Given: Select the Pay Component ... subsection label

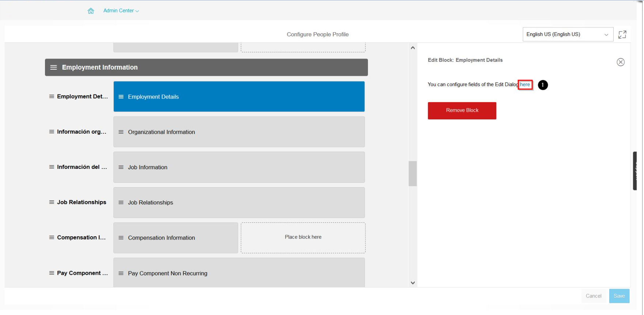Looking at the screenshot, I should click(x=82, y=273).
